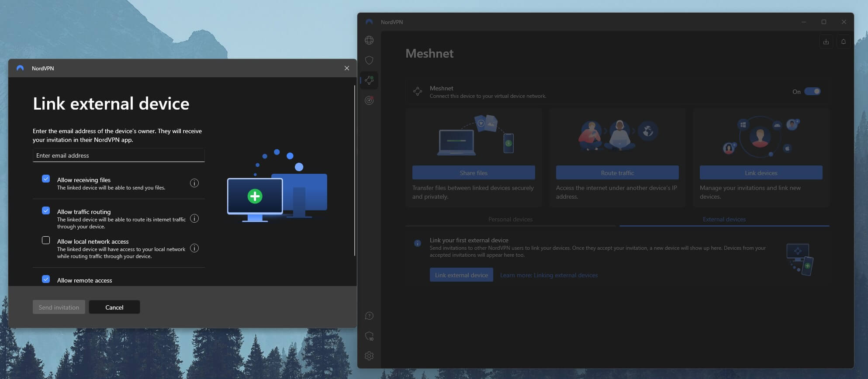Click the Link external device heading
Image resolution: width=868 pixels, height=379 pixels.
click(111, 103)
